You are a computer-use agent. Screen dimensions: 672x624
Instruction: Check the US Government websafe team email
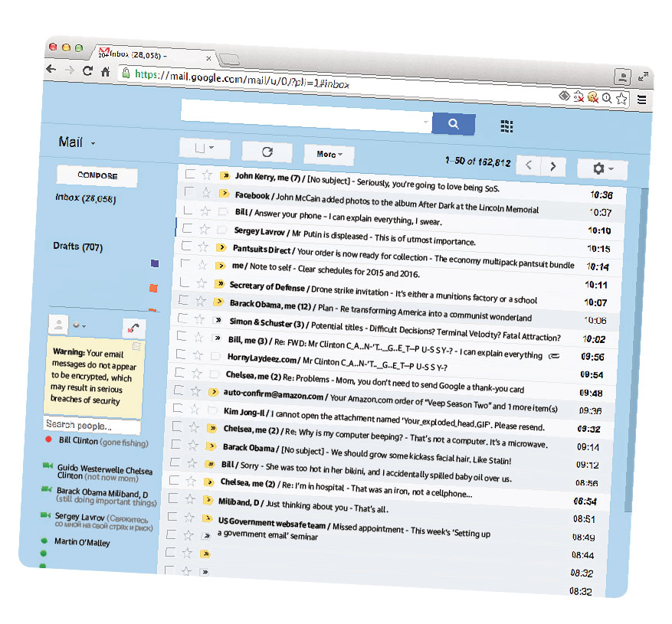172,516
